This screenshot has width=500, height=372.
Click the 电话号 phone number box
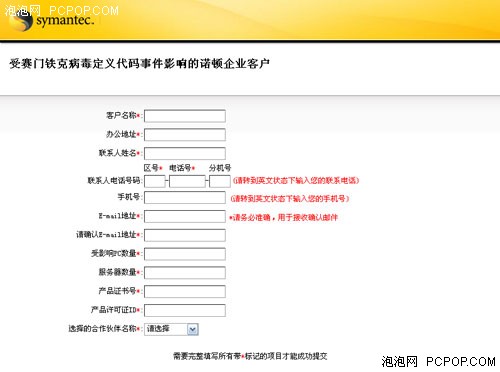[x=187, y=181]
